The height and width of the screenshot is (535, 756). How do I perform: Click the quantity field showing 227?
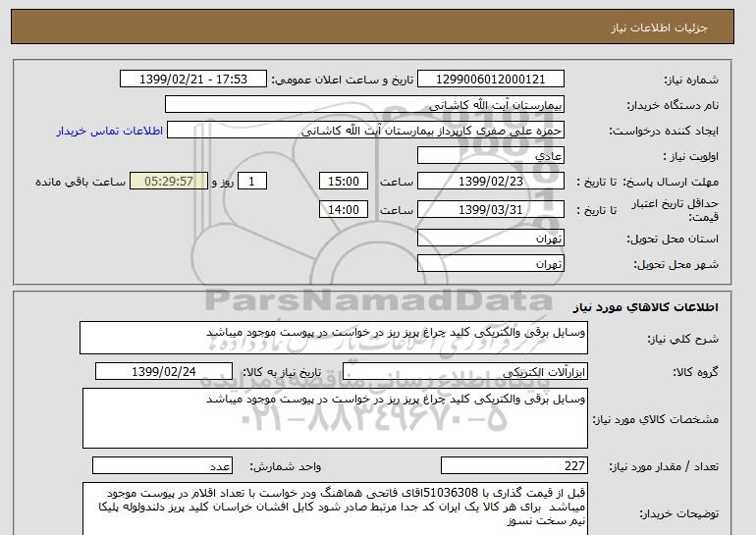click(x=513, y=465)
